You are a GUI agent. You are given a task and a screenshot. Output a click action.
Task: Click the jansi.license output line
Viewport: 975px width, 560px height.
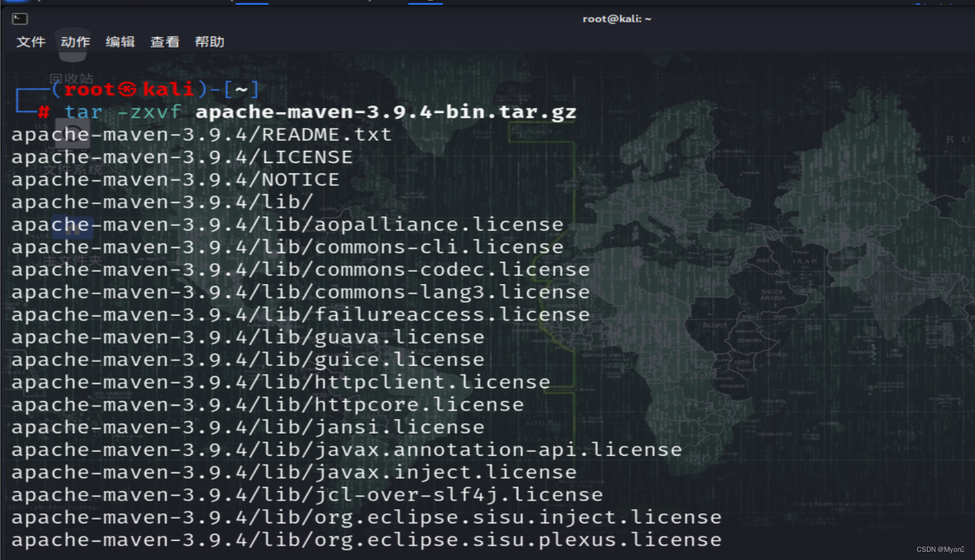[247, 427]
